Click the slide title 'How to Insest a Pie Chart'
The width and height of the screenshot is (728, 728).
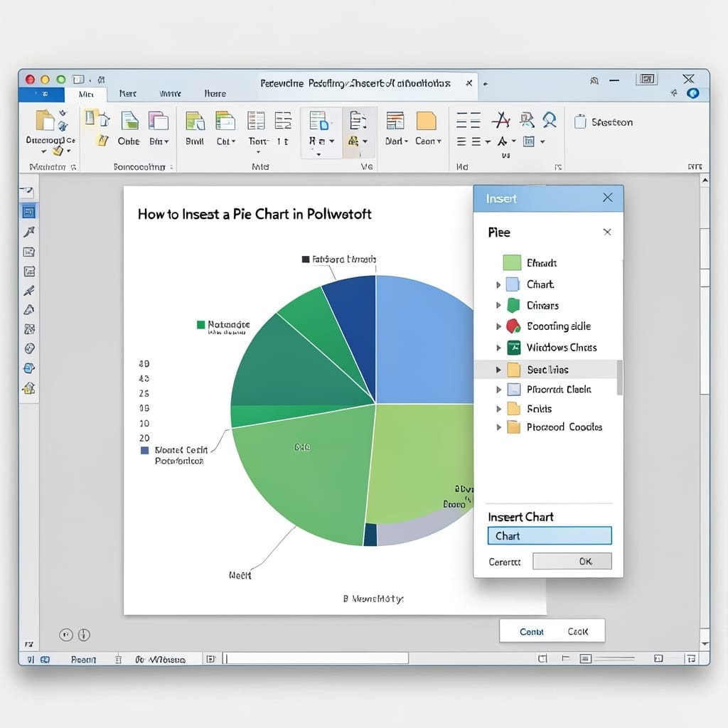pyautogui.click(x=254, y=214)
